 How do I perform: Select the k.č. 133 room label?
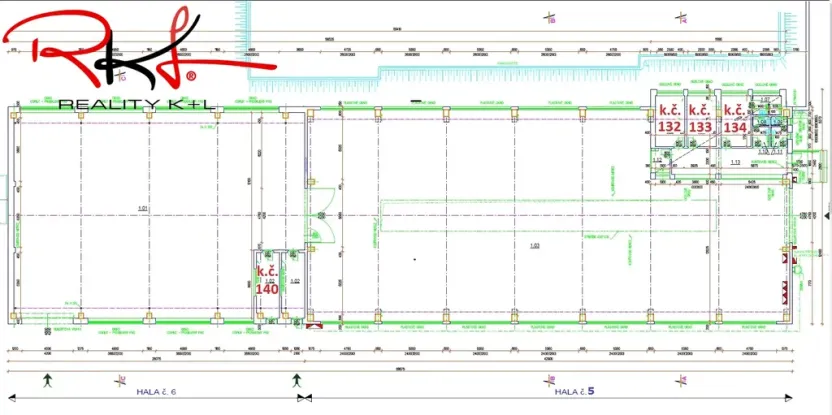pos(700,119)
